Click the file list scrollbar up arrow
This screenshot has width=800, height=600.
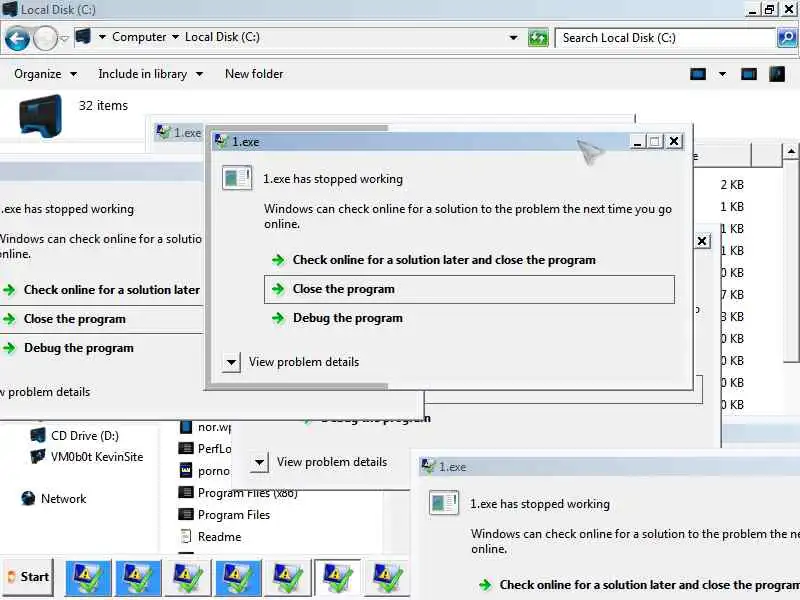(x=791, y=152)
